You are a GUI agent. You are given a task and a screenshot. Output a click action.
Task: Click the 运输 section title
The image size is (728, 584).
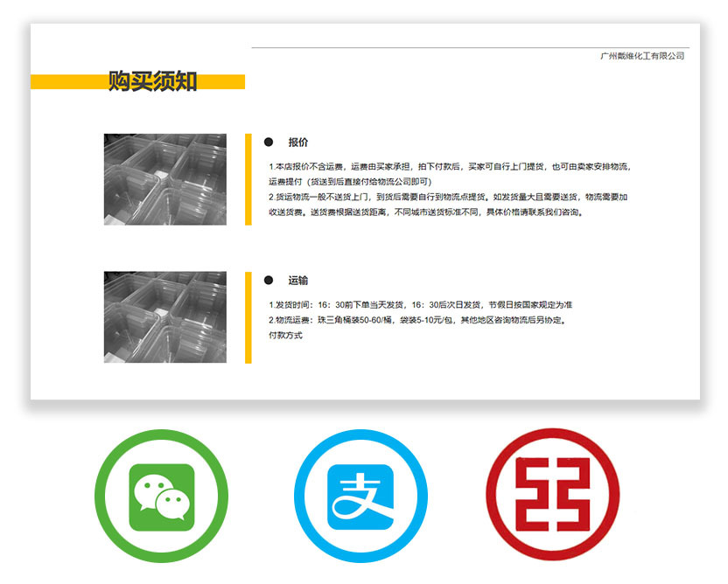coord(298,281)
